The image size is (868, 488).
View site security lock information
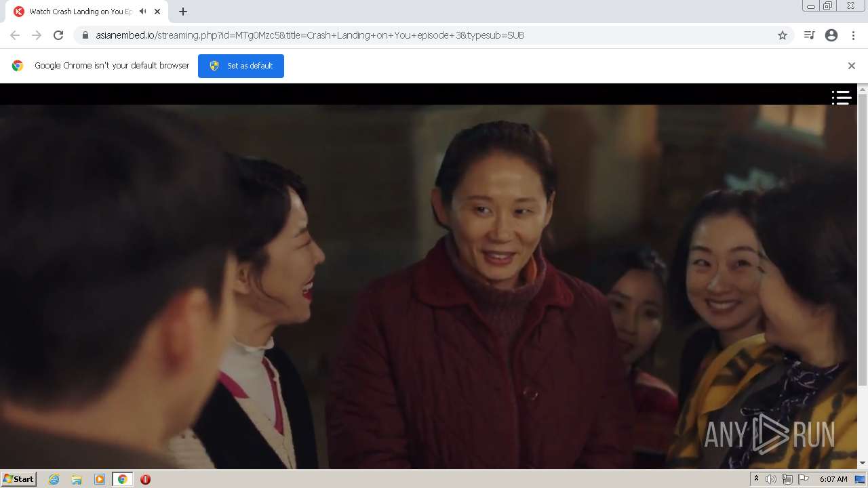85,35
